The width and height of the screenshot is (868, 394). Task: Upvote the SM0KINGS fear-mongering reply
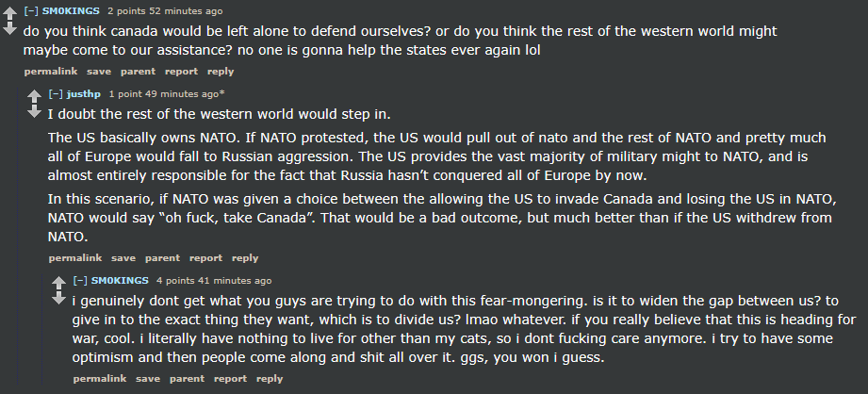58,282
